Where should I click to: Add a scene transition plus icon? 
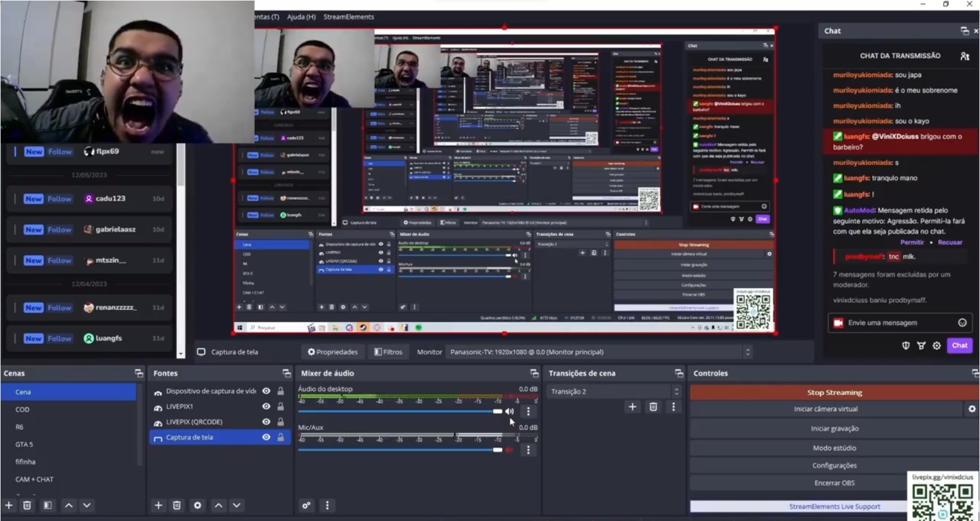(633, 406)
